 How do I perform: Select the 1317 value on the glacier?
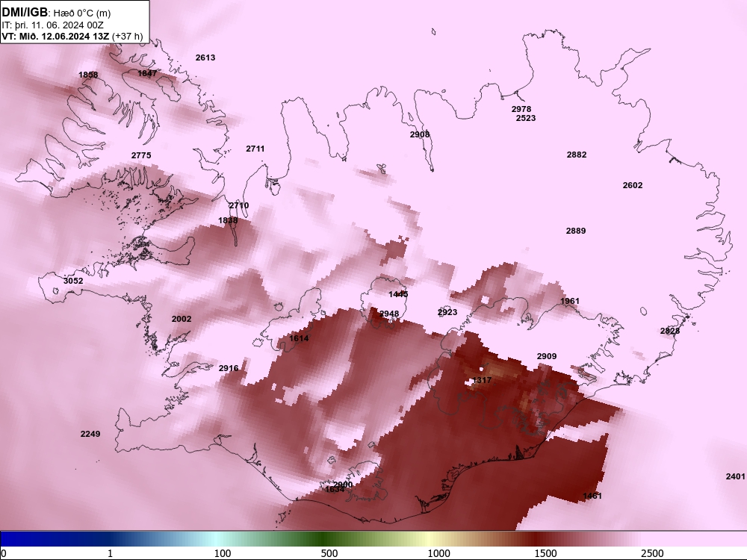(x=482, y=381)
